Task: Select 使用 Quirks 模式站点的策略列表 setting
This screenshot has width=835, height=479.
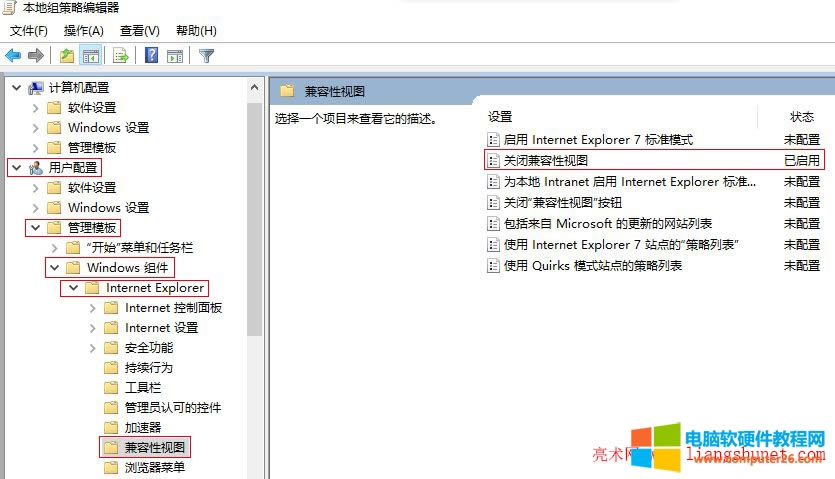Action: click(593, 265)
